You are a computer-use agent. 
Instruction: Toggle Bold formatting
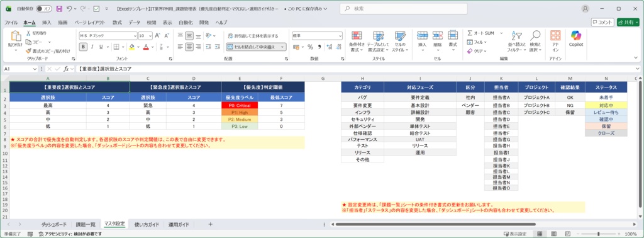(x=83, y=47)
